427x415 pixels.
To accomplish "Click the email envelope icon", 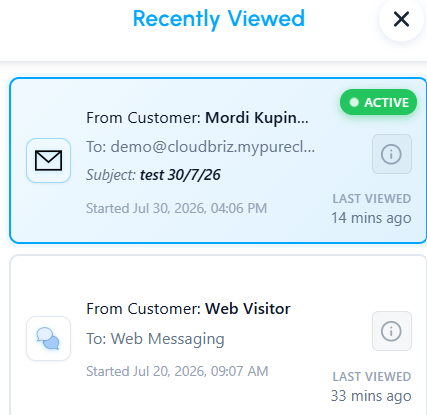I will (x=49, y=160).
